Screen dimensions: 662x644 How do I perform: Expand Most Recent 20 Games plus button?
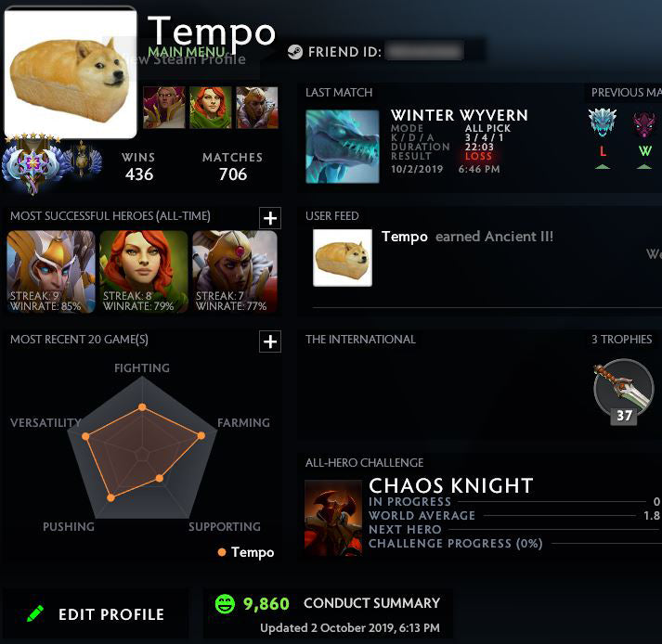270,341
